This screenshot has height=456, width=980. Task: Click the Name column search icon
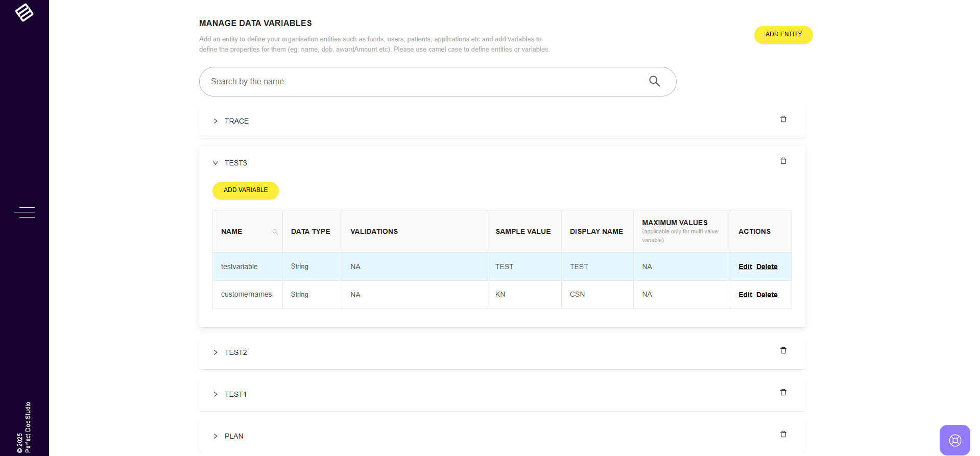[275, 232]
